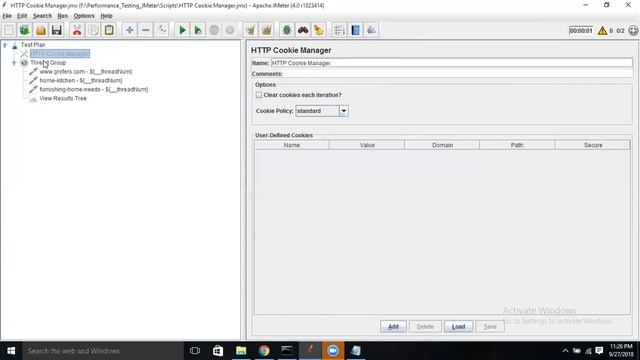The image size is (640, 360).
Task: Collapse the Test Plan tree node
Action: (4, 45)
